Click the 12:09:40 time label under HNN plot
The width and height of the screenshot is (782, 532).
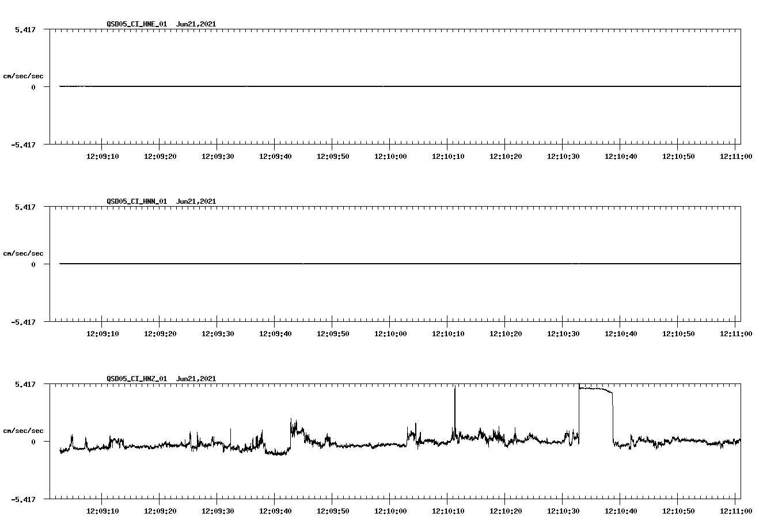(x=275, y=333)
